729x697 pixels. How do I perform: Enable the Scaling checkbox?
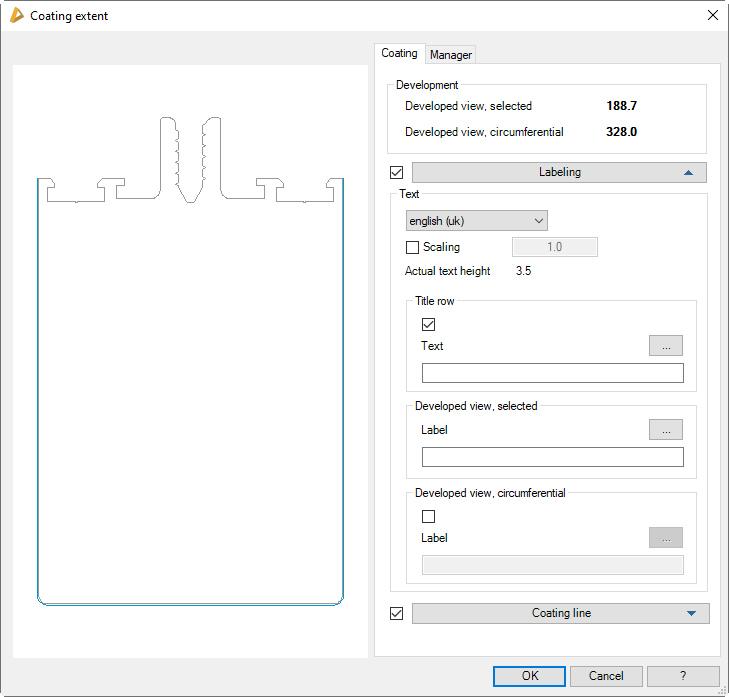[x=412, y=247]
